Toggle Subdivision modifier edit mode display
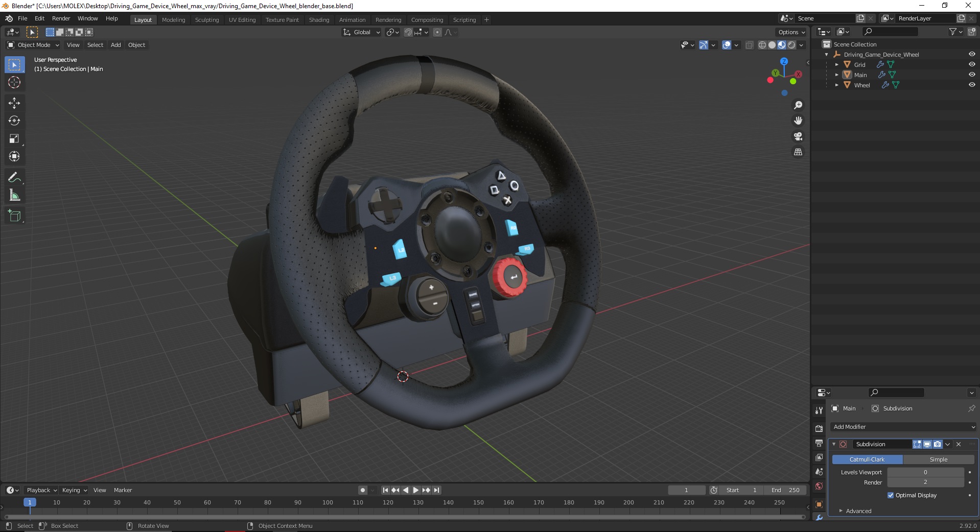Screen dimensions: 980x532 917,444
